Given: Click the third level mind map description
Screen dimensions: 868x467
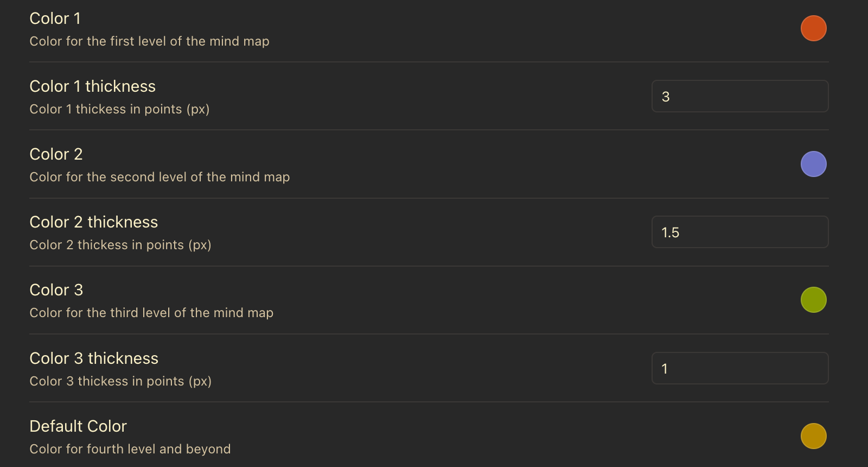Looking at the screenshot, I should (151, 313).
